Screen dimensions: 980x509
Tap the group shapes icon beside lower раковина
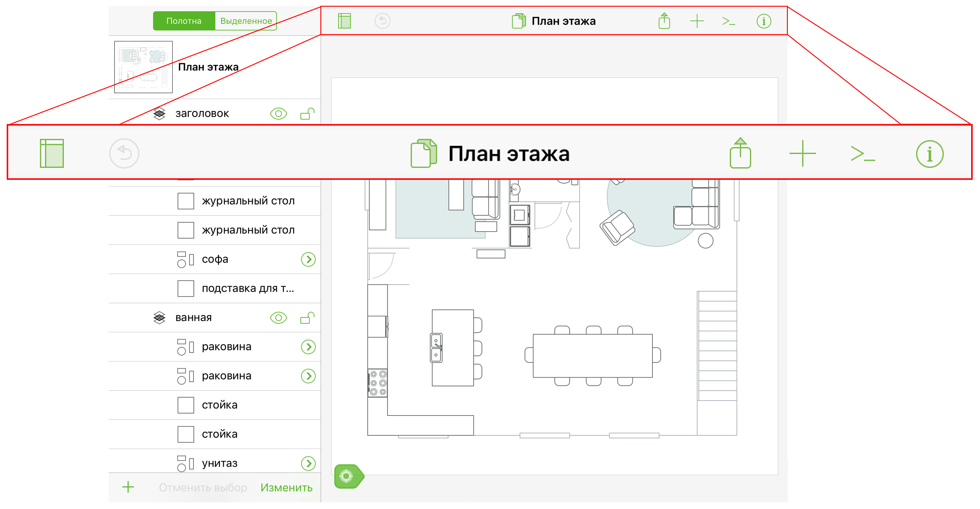coord(186,376)
